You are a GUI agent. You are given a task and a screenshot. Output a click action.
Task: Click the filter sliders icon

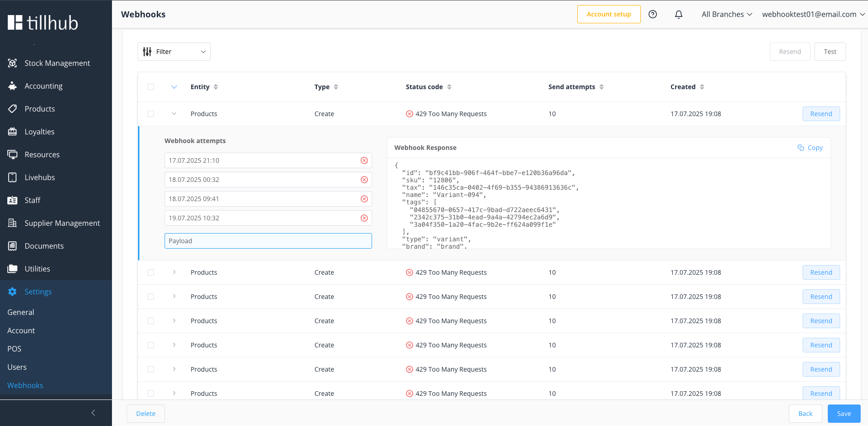coord(147,52)
